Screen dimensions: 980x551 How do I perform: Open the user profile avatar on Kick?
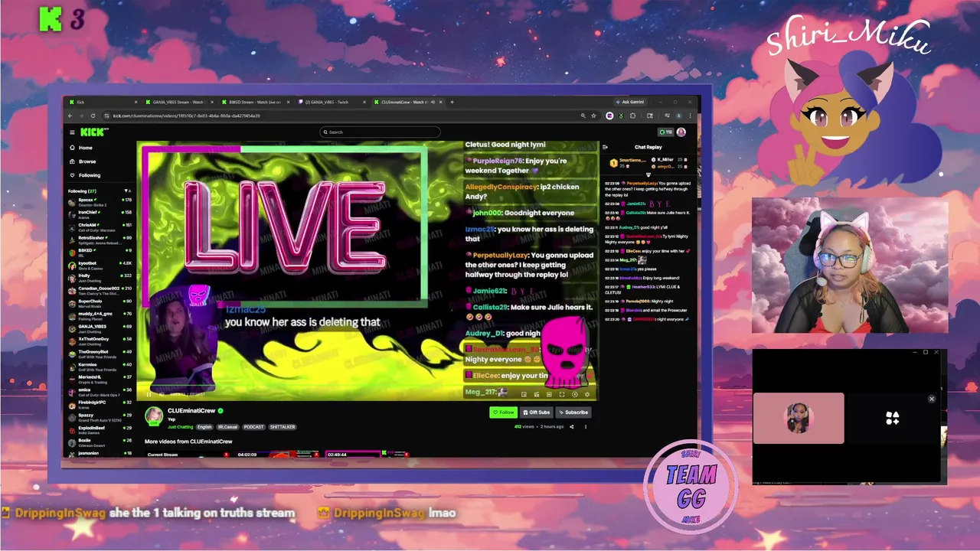point(681,132)
